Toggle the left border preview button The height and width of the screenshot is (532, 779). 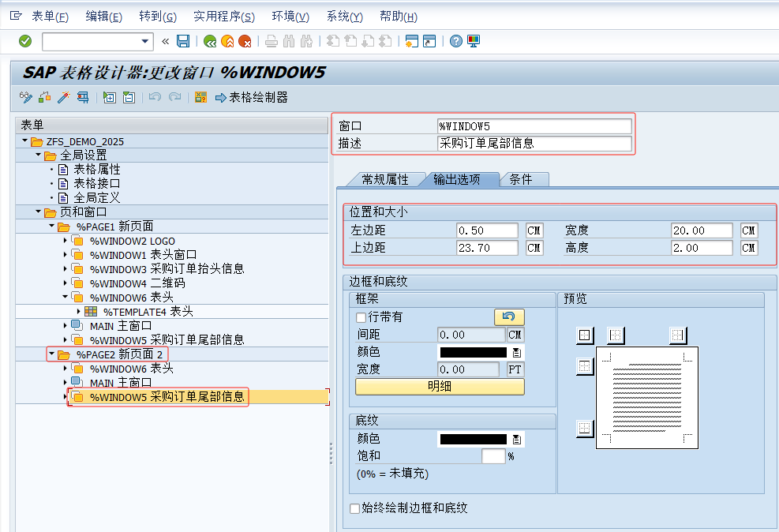coord(616,335)
